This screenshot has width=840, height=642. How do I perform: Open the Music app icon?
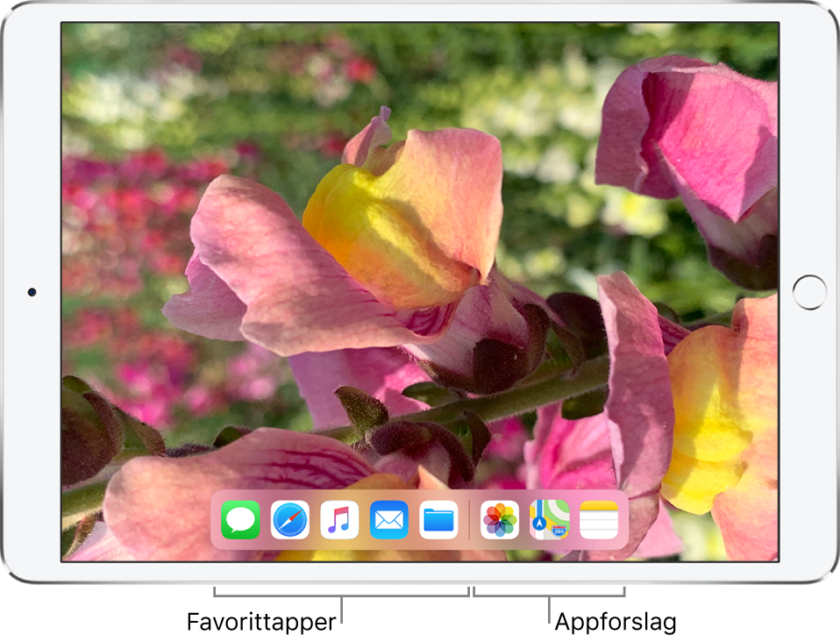pos(339,520)
